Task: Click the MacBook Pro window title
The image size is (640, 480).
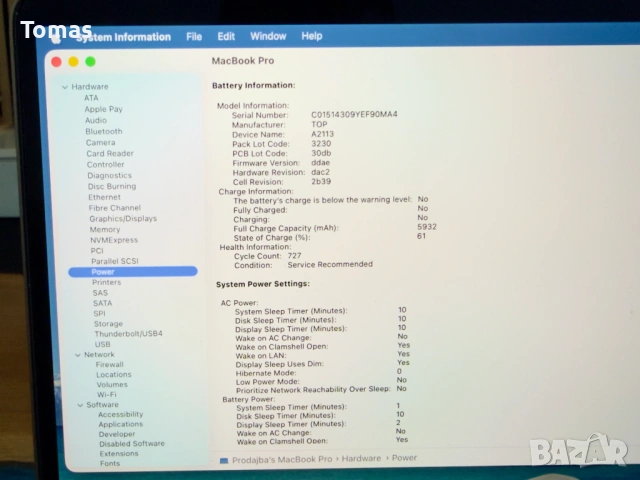Action: click(x=243, y=61)
